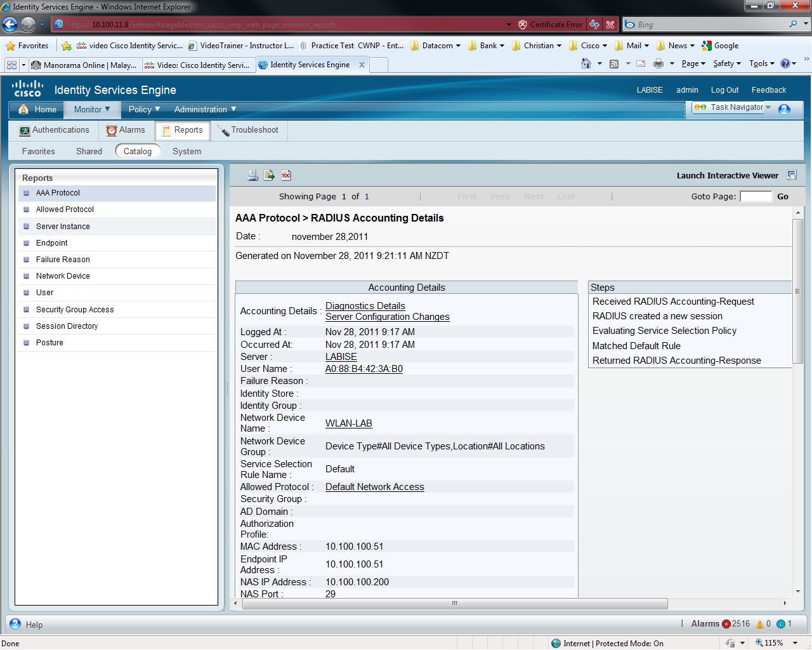The width and height of the screenshot is (812, 650).
Task: Click the horizontal scrollbar under report
Action: (x=455, y=603)
